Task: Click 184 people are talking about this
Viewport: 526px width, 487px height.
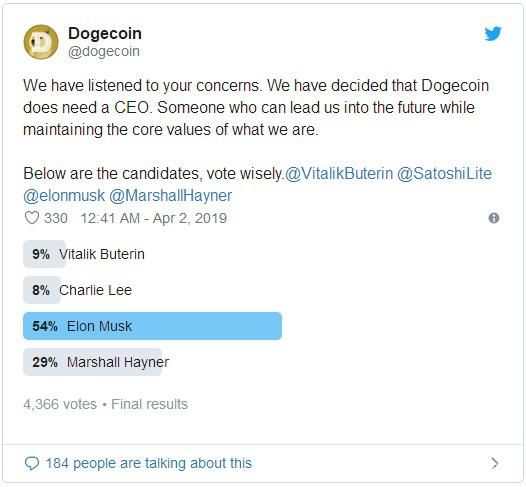Action: 149,464
